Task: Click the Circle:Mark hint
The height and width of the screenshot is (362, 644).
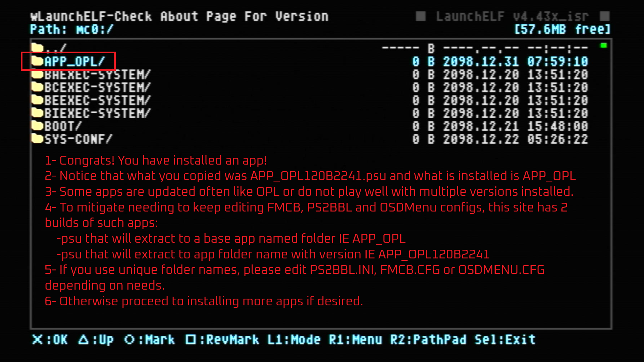Action: tap(149, 340)
